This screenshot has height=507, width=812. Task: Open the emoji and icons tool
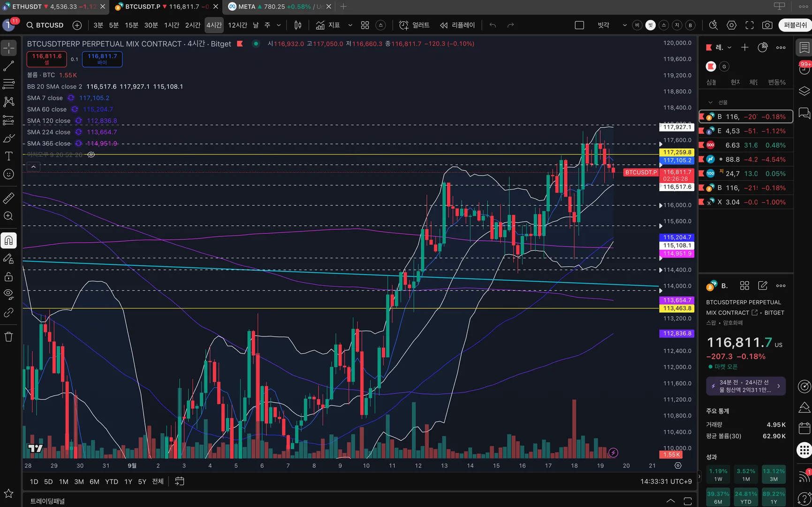9,174
